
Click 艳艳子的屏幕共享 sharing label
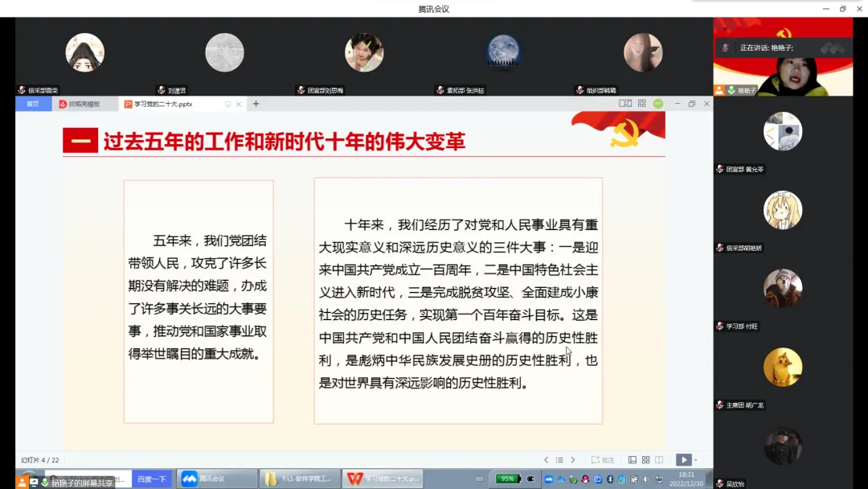[81, 483]
